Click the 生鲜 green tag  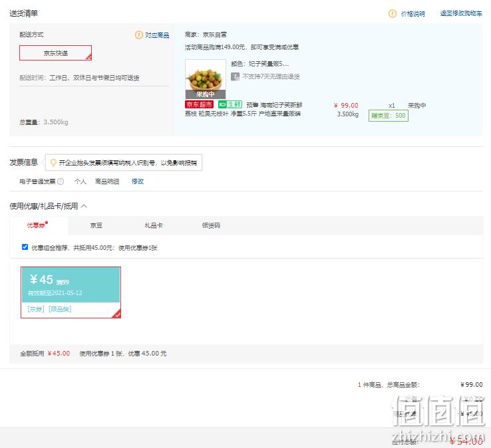tap(230, 104)
